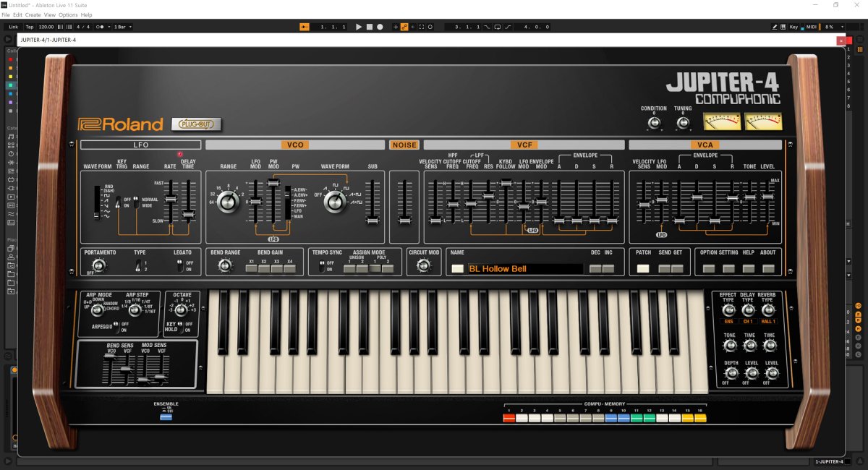The height and width of the screenshot is (470, 868).
Task: Click the PLUG-OUT button next to Roland logo
Action: click(197, 124)
